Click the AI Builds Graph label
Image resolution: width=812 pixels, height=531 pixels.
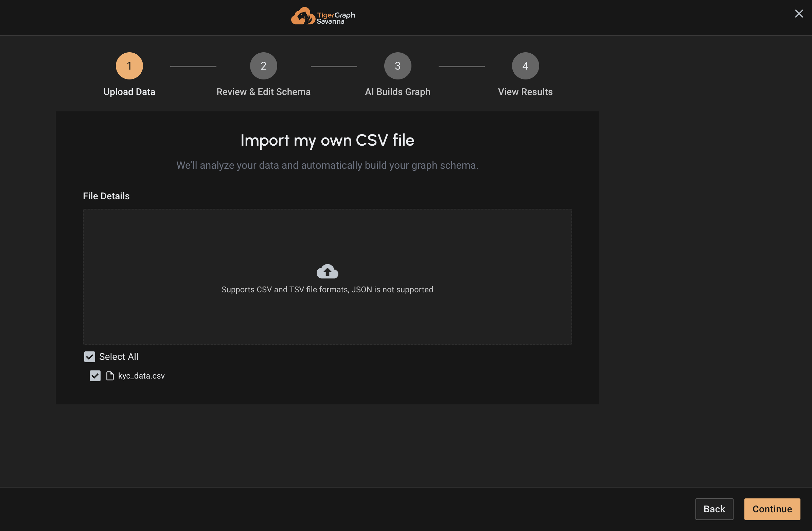[x=397, y=92]
